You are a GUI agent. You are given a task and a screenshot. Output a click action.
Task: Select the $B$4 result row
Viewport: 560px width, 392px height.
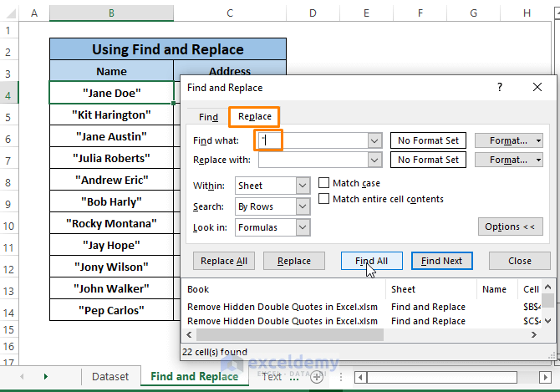(363, 307)
